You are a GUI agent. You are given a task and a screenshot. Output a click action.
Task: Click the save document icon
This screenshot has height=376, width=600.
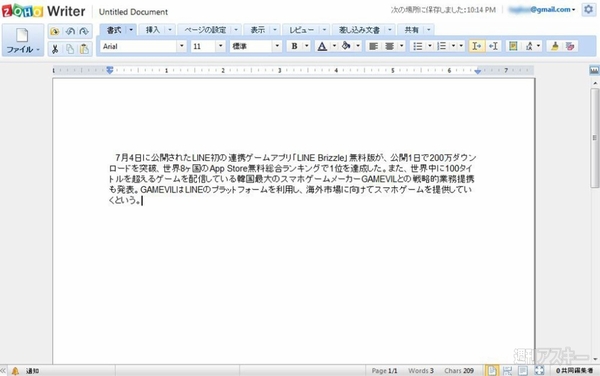(55, 31)
